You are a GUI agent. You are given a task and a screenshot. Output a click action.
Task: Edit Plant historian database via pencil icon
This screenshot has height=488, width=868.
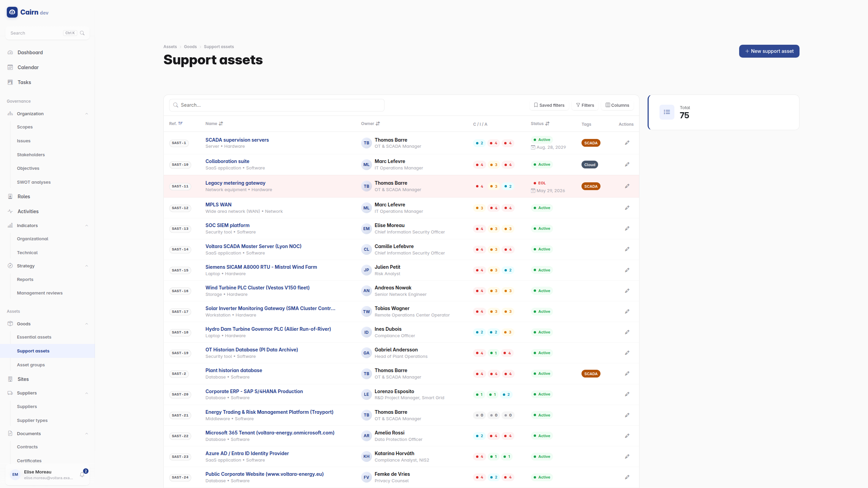click(x=627, y=373)
